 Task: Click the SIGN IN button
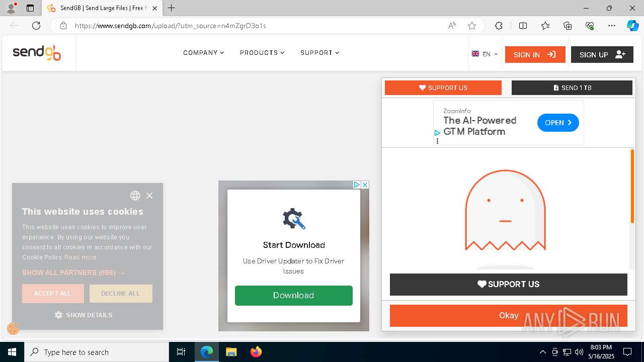coord(535,54)
